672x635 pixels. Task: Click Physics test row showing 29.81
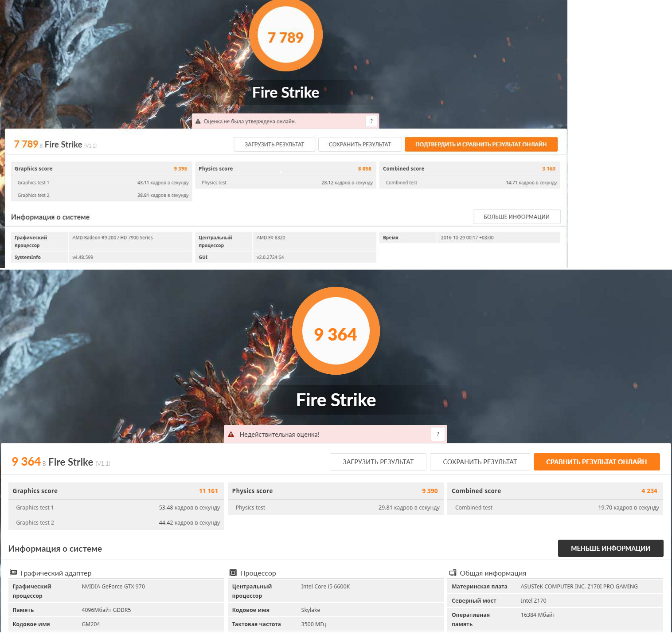click(x=336, y=507)
